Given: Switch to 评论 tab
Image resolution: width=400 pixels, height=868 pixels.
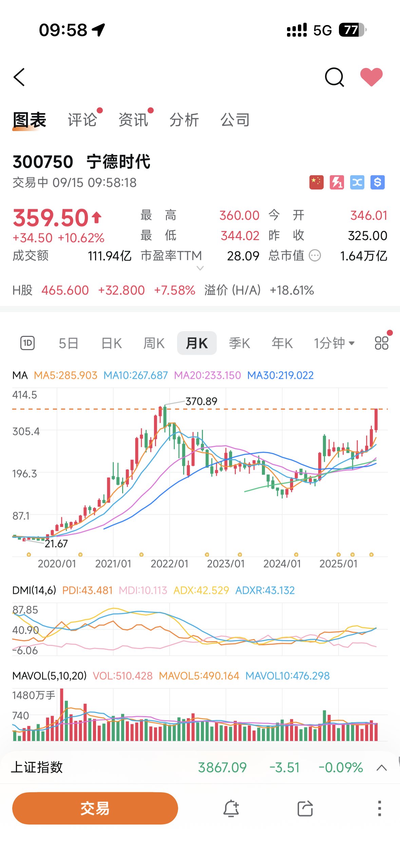Looking at the screenshot, I should coord(82,120).
